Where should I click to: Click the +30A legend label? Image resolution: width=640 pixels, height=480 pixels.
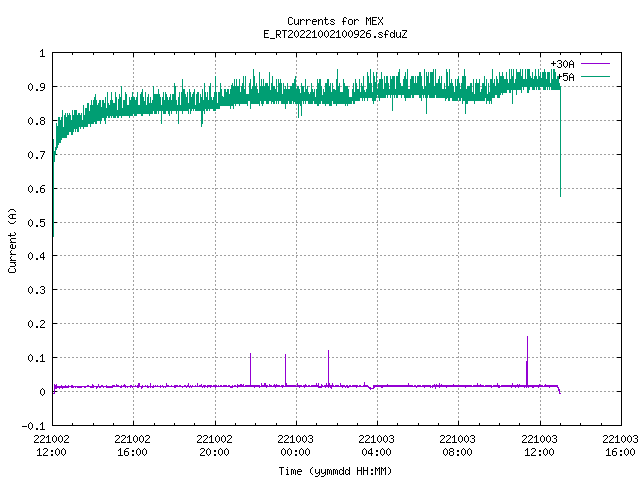562,64
